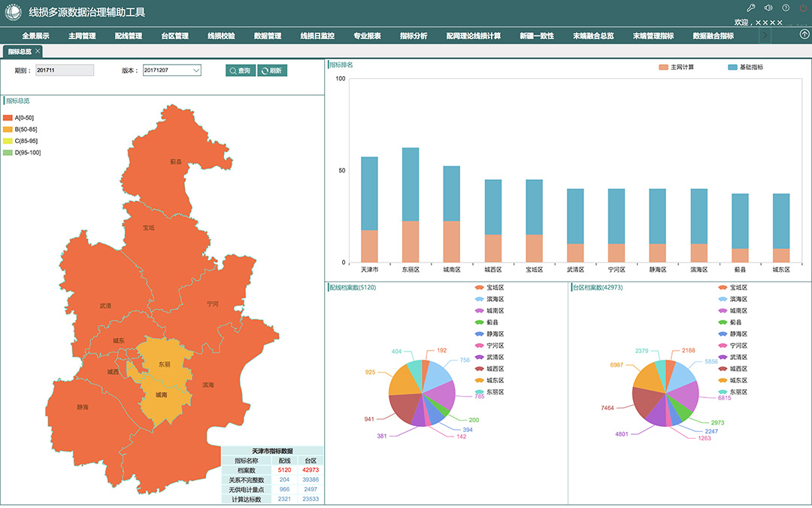Image resolution: width=812 pixels, height=508 pixels.
Task: Click the 刷新 refresh button
Action: (x=272, y=70)
